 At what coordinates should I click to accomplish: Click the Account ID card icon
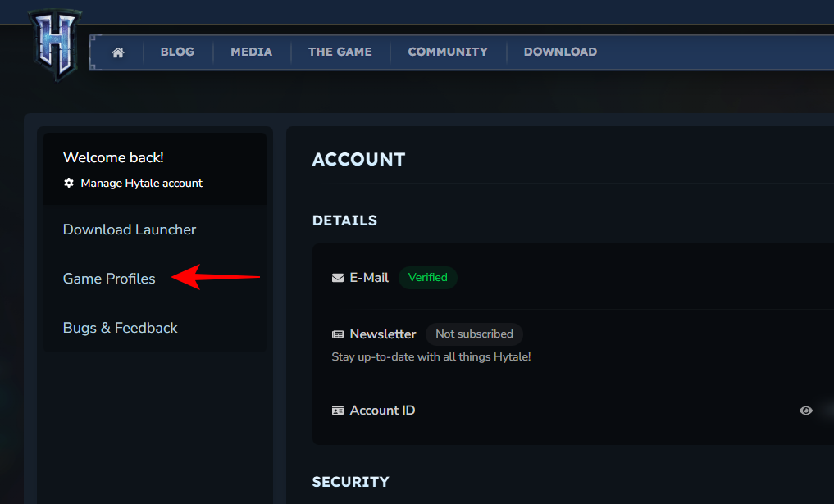click(x=338, y=411)
